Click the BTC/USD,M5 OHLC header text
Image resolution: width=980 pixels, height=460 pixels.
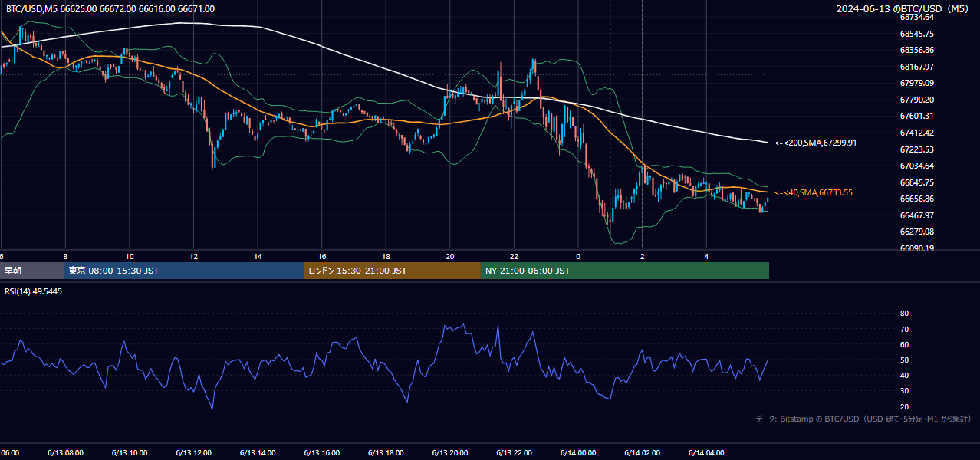[x=110, y=9]
